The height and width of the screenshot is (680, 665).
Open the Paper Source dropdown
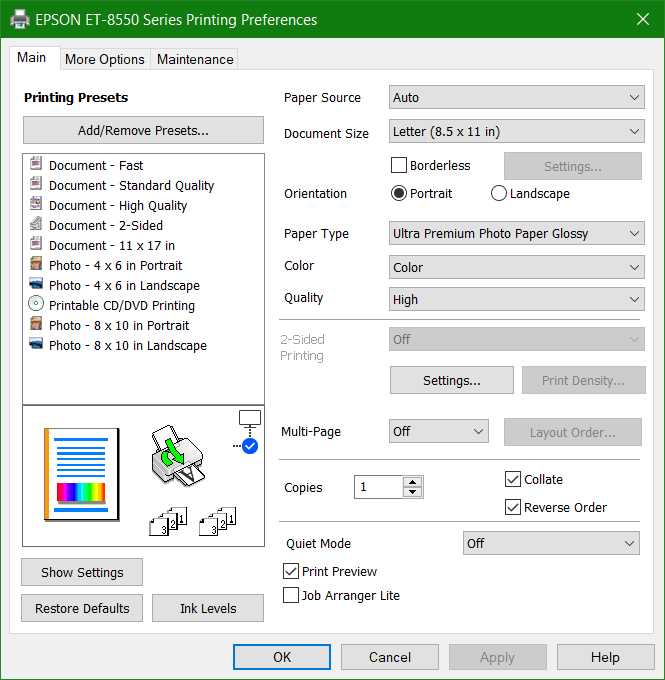point(517,97)
